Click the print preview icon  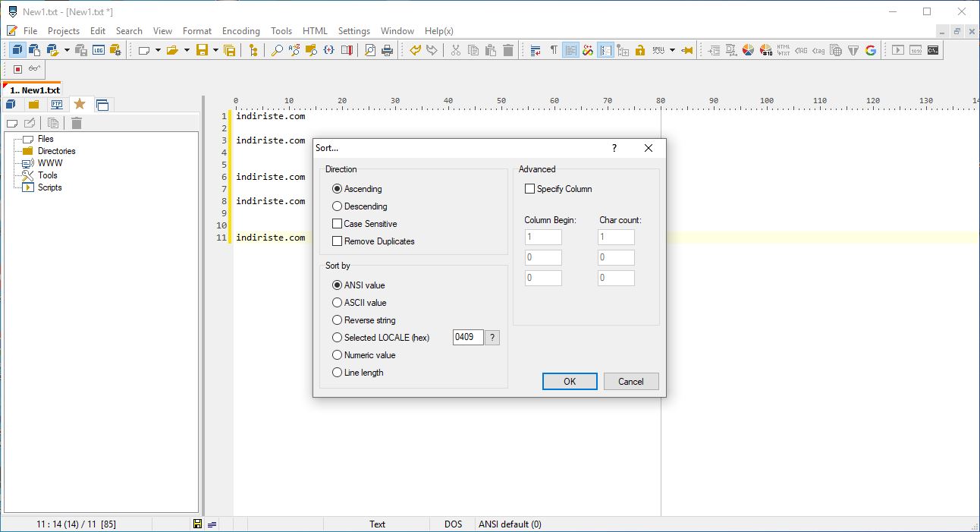pyautogui.click(x=370, y=50)
